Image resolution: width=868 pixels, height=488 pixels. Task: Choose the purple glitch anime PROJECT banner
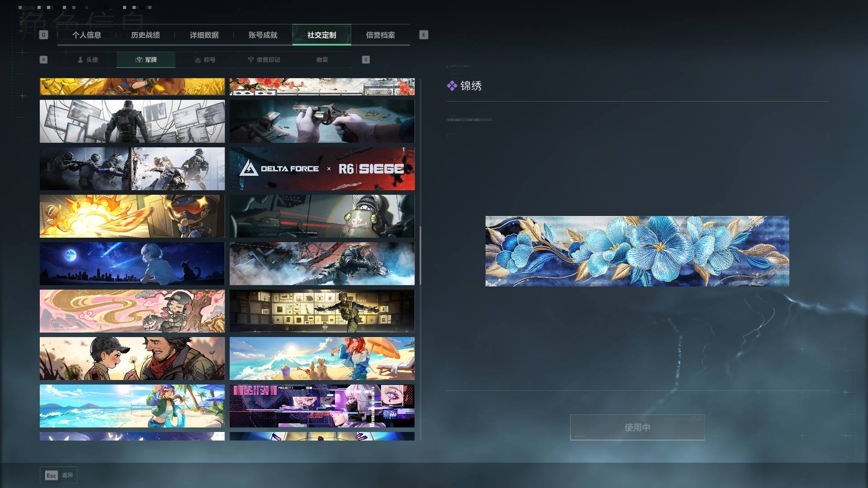pos(322,406)
